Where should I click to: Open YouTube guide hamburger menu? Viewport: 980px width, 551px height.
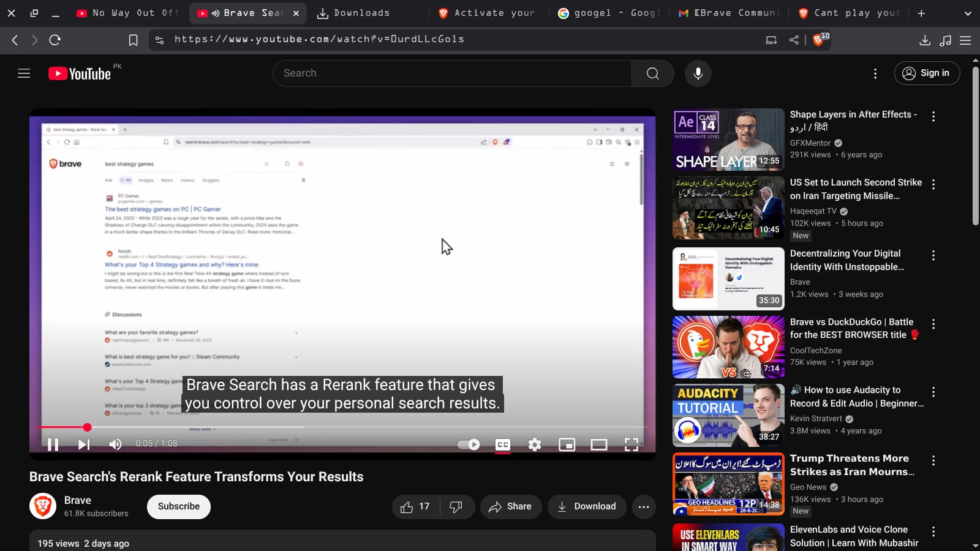point(24,73)
